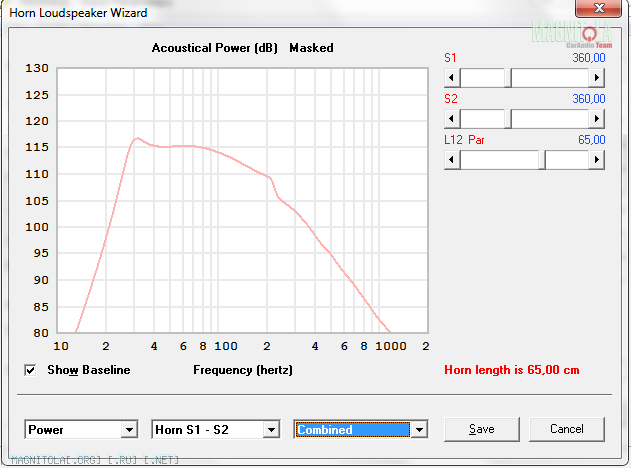Click the S1 slider thumb
632x469 pixels.
511,78
